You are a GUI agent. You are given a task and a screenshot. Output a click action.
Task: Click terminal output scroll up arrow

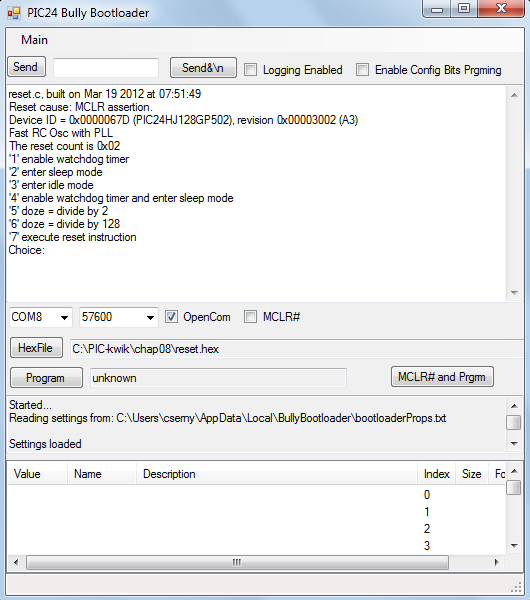click(514, 95)
